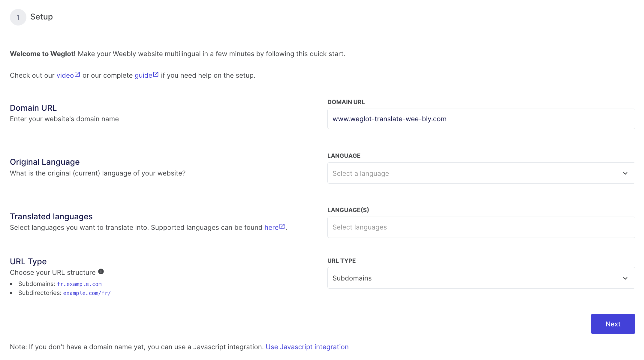
Task: Open the supported languages "here" link
Action: [271, 227]
